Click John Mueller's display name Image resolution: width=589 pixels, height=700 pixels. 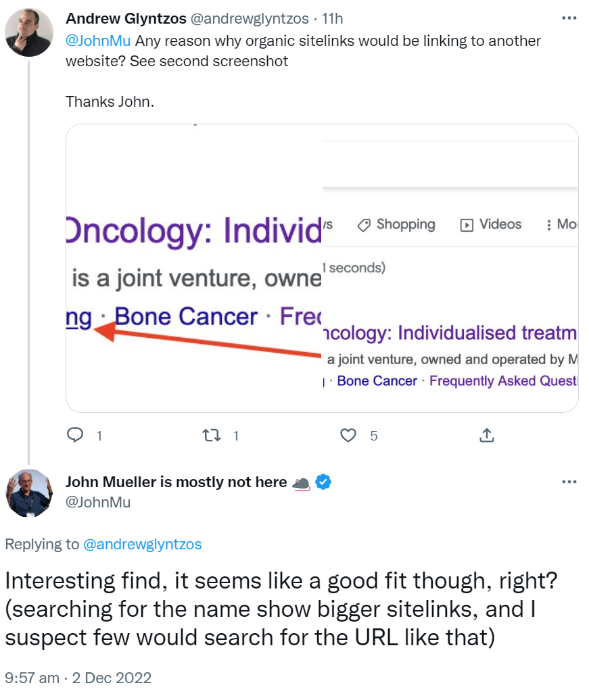pos(176,482)
